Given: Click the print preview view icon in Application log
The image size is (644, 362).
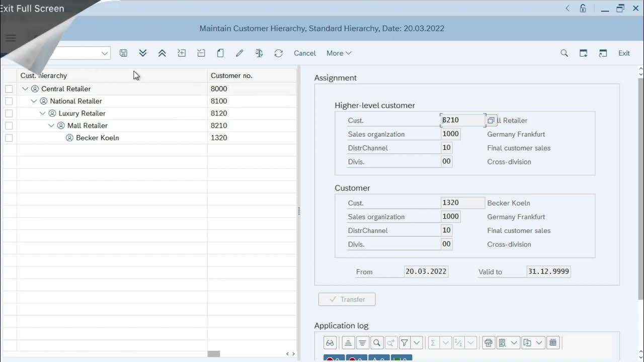Looking at the screenshot, I should click(502, 343).
